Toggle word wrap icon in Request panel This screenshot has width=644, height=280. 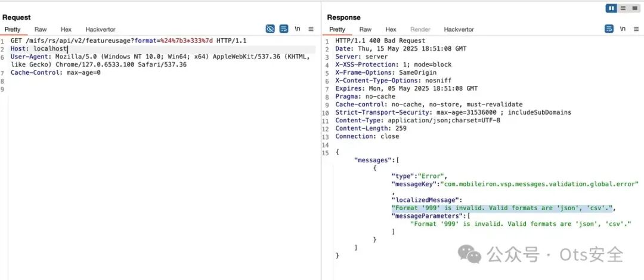pos(284,29)
